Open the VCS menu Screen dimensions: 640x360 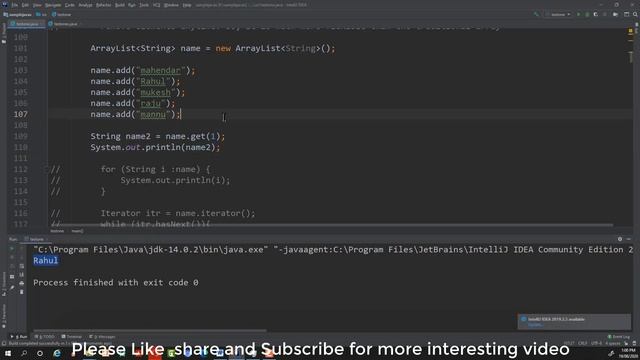pos(156,5)
